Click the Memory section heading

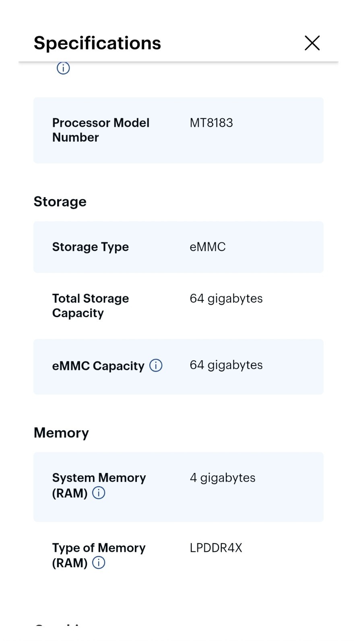coord(61,433)
